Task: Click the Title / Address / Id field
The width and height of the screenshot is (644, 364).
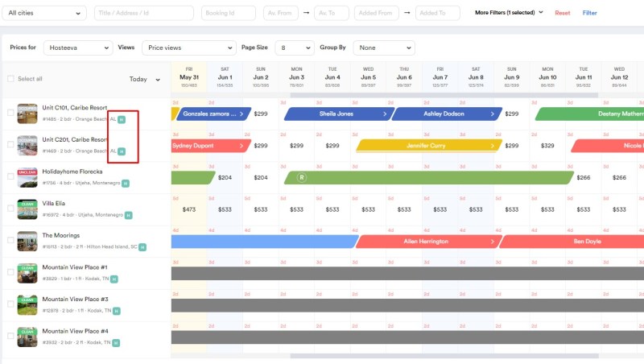Action: 143,13
